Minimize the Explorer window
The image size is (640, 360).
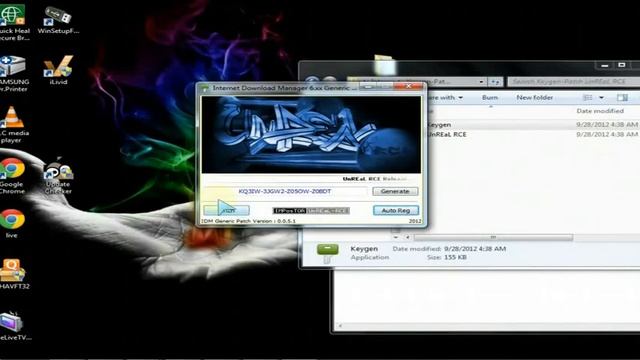pos(604,65)
